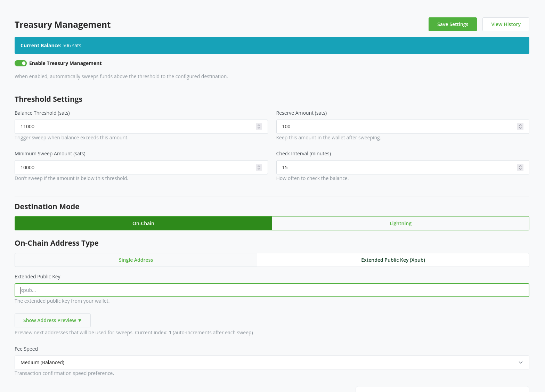Click the Current Balance banner
This screenshot has height=392, width=545.
[x=272, y=46]
